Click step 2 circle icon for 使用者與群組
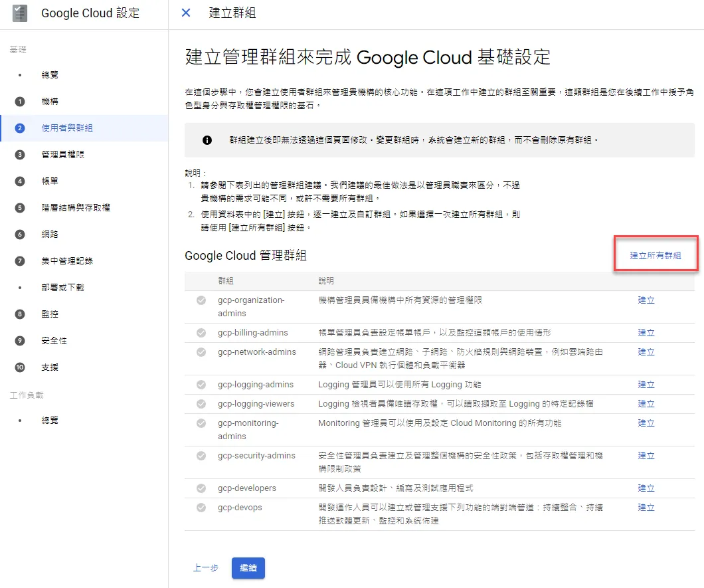Image resolution: width=704 pixels, height=588 pixels. click(20, 128)
